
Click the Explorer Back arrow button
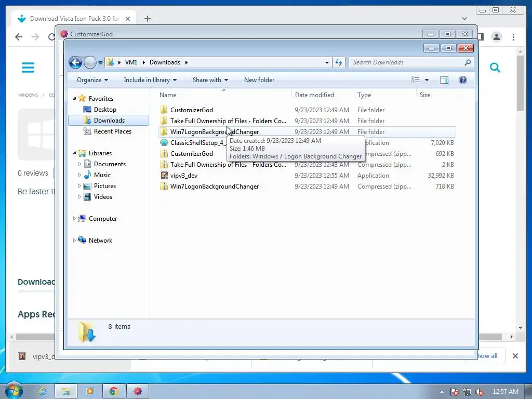(75, 62)
